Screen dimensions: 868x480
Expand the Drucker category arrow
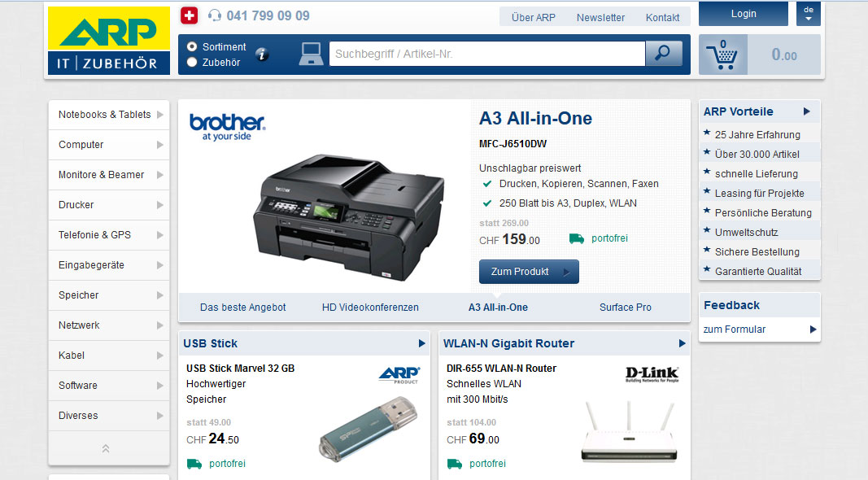pyautogui.click(x=160, y=205)
